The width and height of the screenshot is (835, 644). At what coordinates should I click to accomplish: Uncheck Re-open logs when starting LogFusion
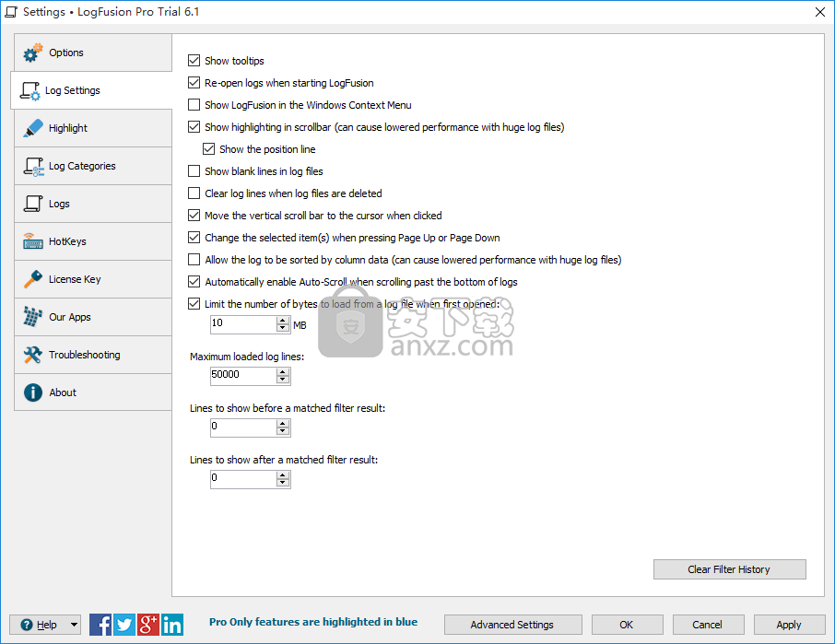194,83
